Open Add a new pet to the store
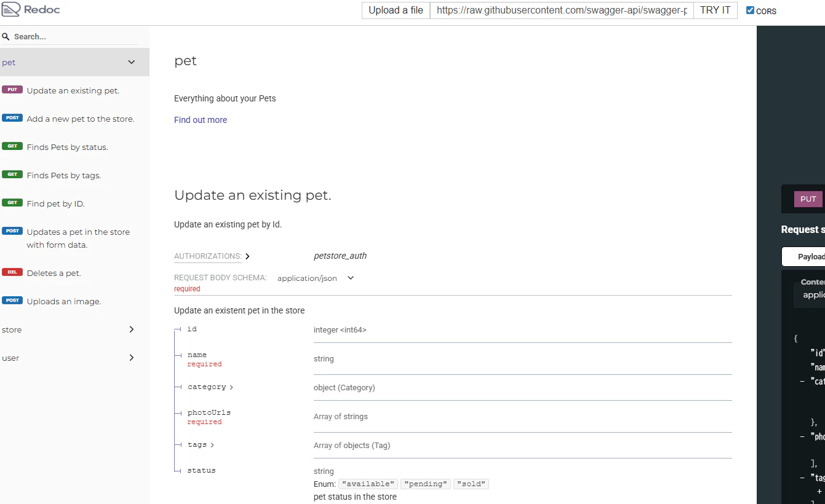Viewport: 825px width, 504px height. coord(81,119)
